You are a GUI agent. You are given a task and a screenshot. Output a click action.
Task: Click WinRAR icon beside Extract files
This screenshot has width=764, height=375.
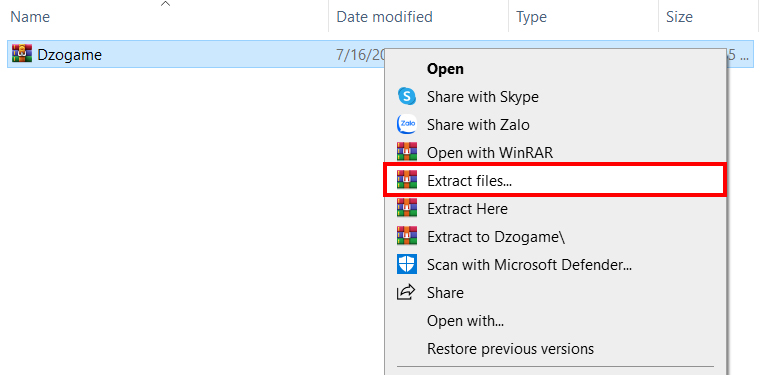tap(407, 180)
